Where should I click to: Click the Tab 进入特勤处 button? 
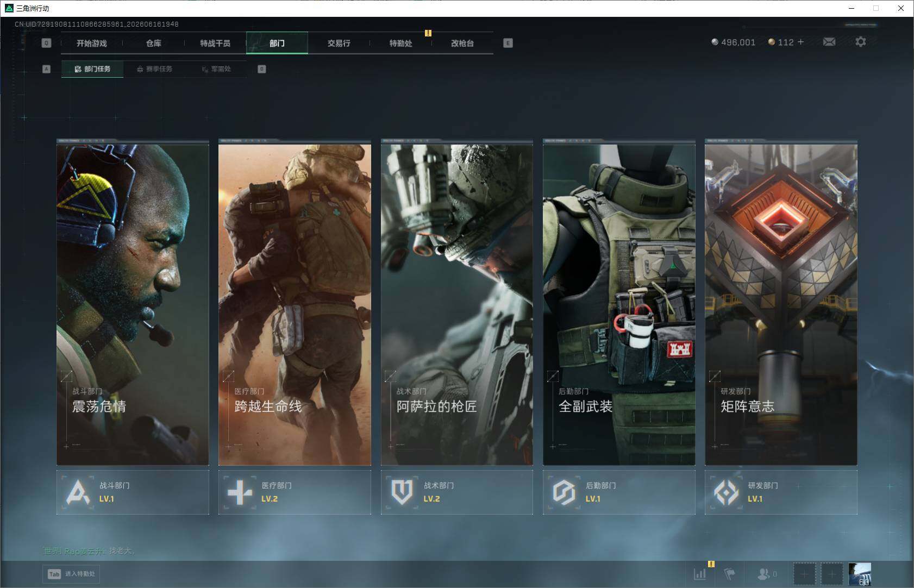(x=72, y=574)
